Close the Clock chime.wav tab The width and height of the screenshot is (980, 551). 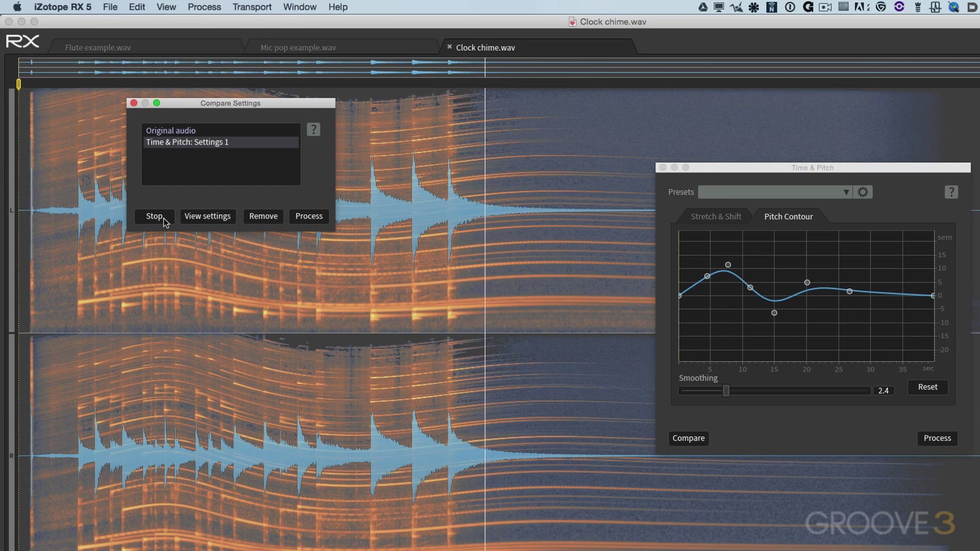pos(450,47)
